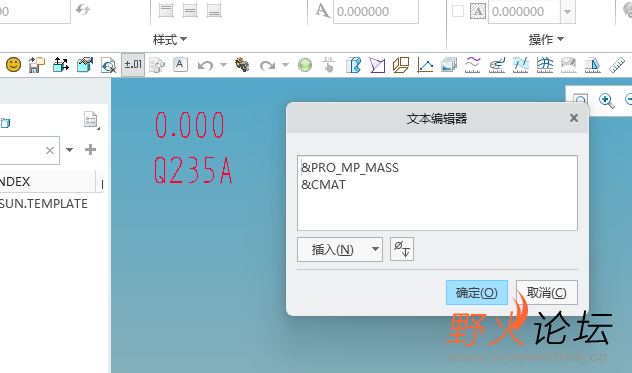Toggle the ±.01 tolerance display icon
This screenshot has height=373, width=632.
click(133, 65)
